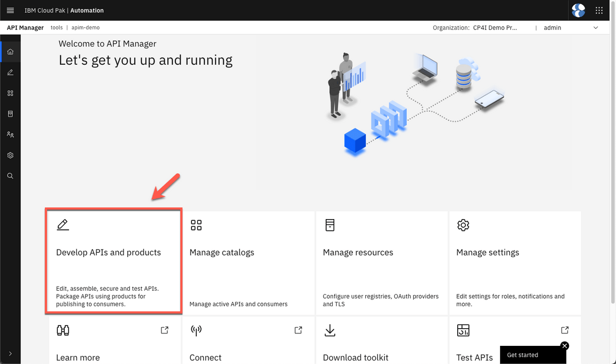Screen dimensions: 616x364
Task: Open the admin user dropdown
Action: tap(571, 28)
